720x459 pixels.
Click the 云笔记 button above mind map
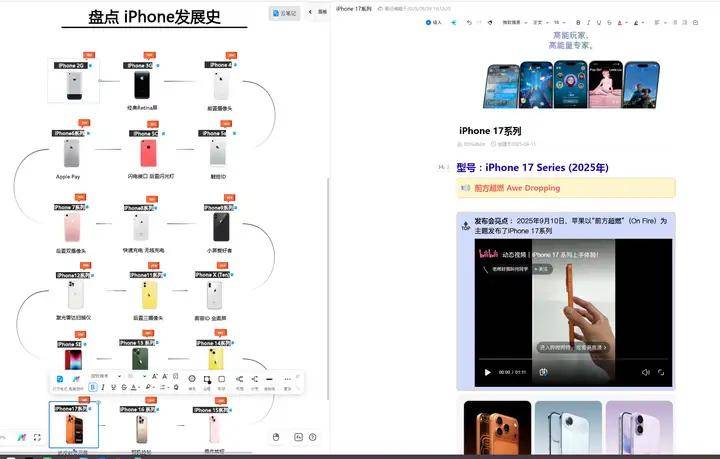click(x=285, y=13)
